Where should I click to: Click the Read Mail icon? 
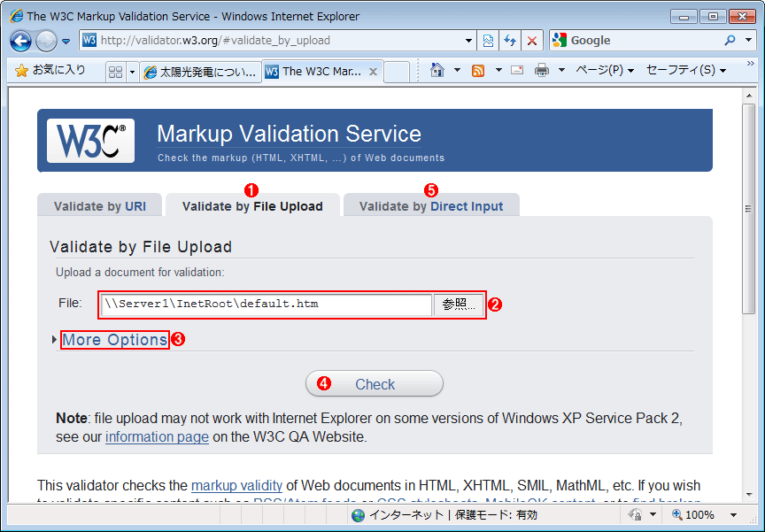click(x=517, y=70)
